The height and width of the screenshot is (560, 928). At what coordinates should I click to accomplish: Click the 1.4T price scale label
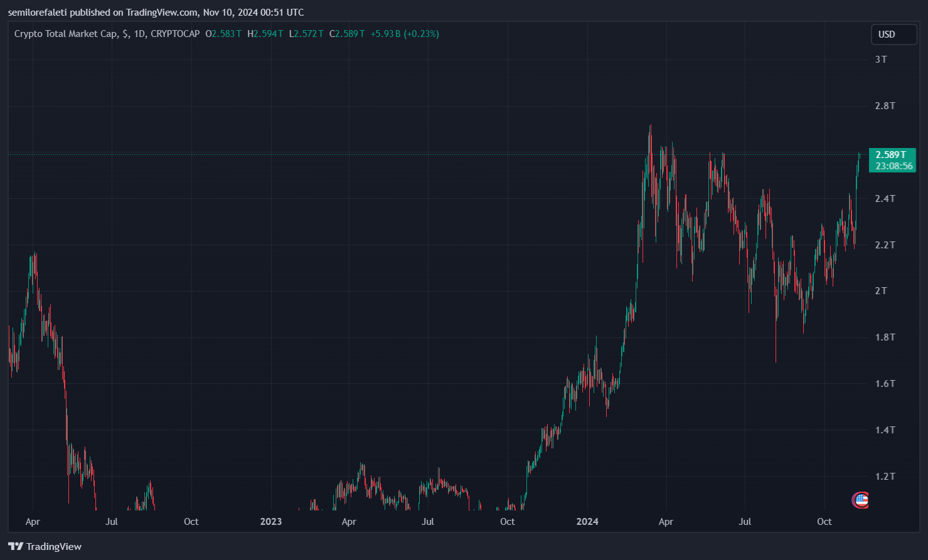tap(885, 430)
